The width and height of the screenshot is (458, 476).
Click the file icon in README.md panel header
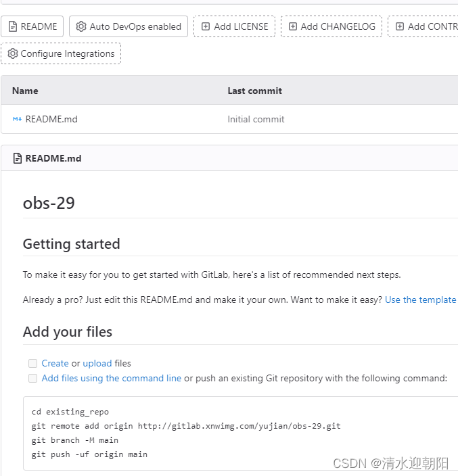point(18,158)
